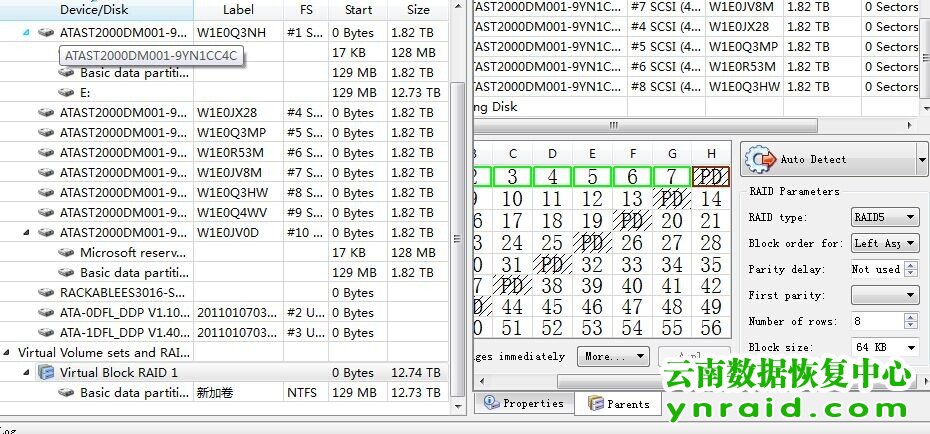
Task: Collapse Virtual Volume sets and RAIDs group
Action: click(x=7, y=353)
